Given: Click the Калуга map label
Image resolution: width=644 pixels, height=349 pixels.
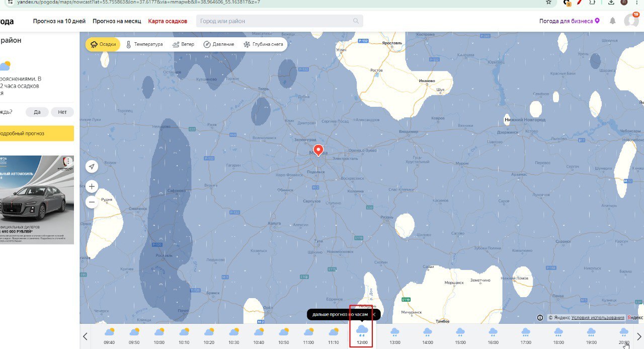Looking at the screenshot, I should 274,222.
